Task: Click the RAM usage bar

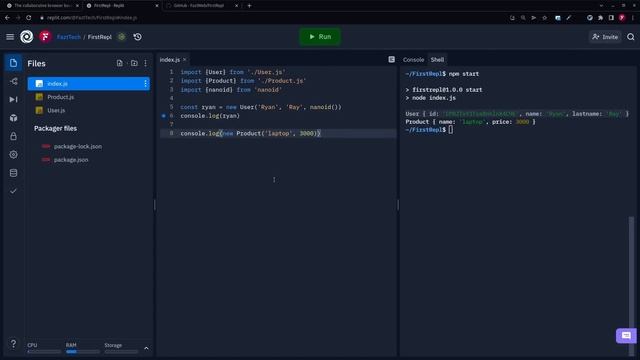Action: point(82,351)
